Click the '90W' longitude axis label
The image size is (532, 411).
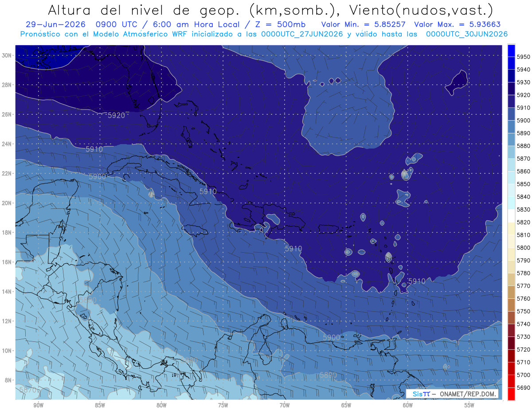click(38, 406)
